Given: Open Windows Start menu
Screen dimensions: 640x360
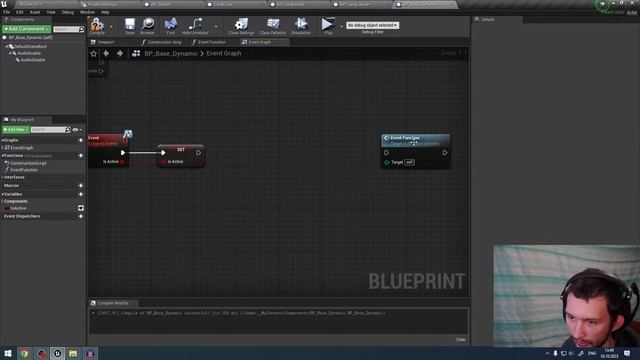Looking at the screenshot, I should click(x=8, y=353).
